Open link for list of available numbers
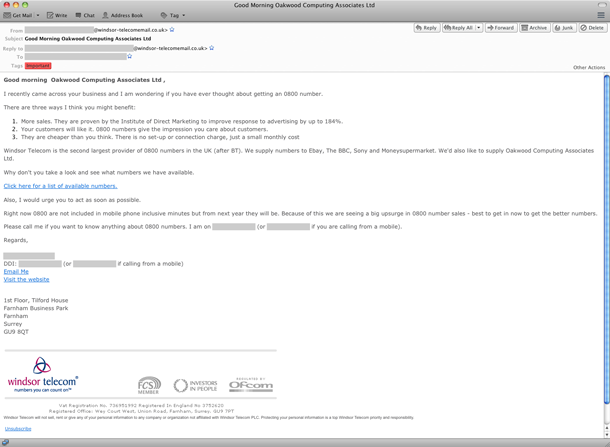The width and height of the screenshot is (610, 447). pyautogui.click(x=60, y=186)
